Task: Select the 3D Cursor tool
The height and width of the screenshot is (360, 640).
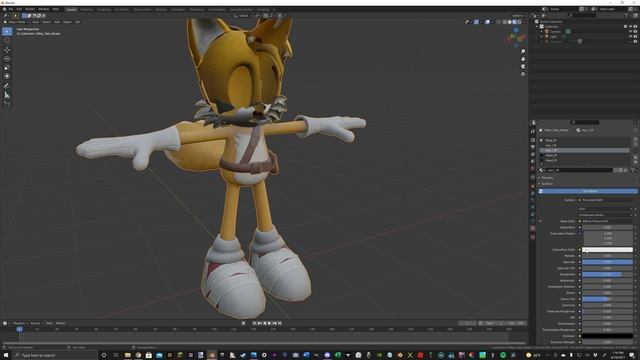Action: click(x=7, y=40)
